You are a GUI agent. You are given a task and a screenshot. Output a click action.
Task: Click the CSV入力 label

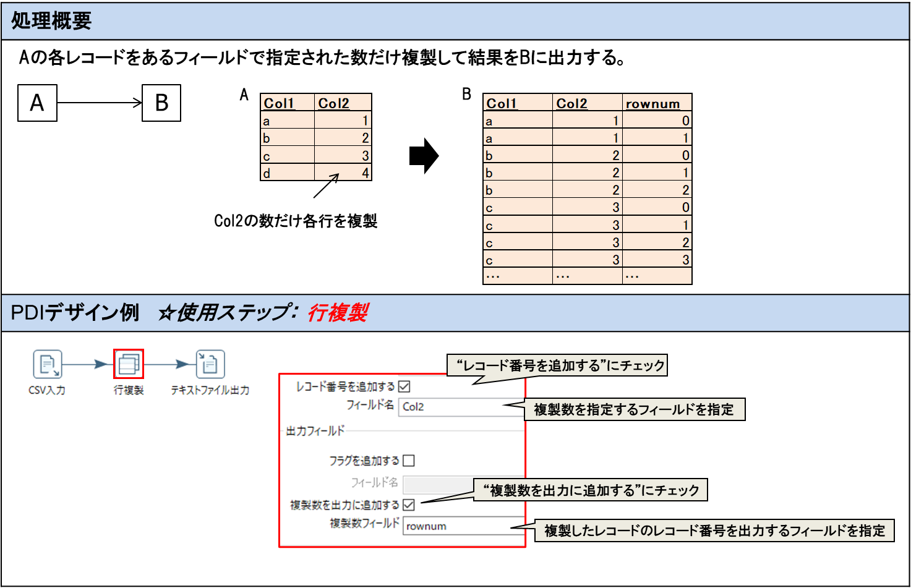[x=47, y=390]
